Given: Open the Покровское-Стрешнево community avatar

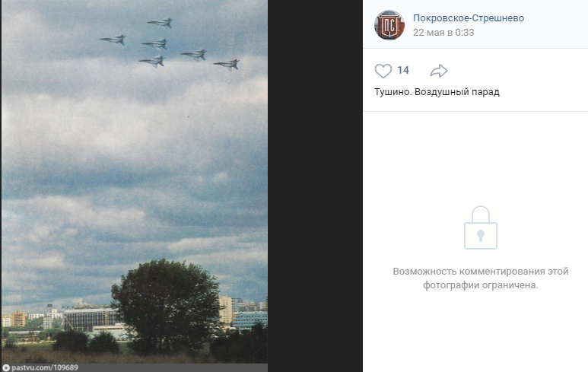Looking at the screenshot, I should [x=389, y=25].
